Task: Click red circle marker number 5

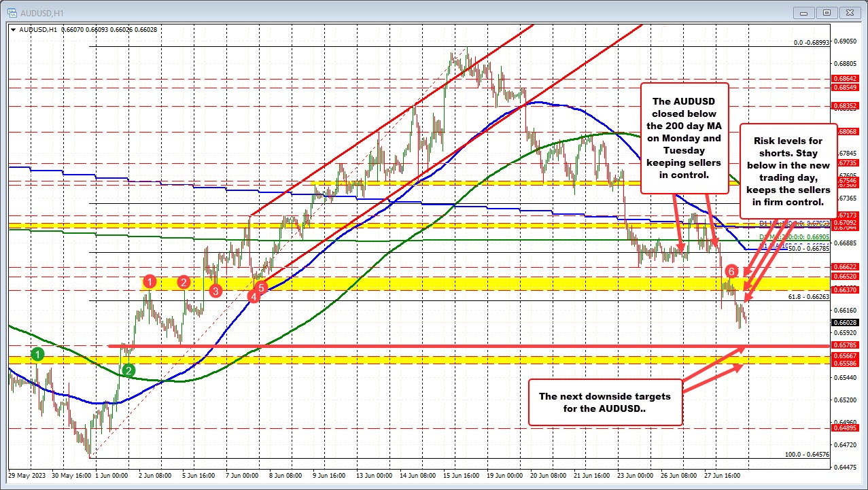Action: tap(262, 287)
